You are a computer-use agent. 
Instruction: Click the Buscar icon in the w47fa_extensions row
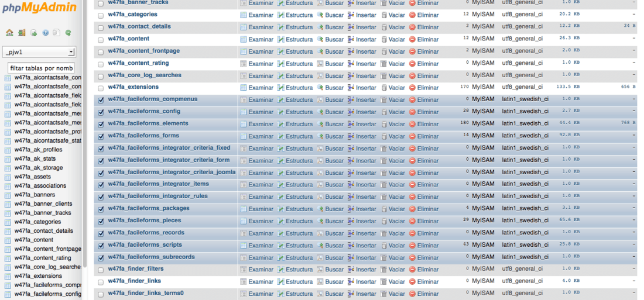320,88
